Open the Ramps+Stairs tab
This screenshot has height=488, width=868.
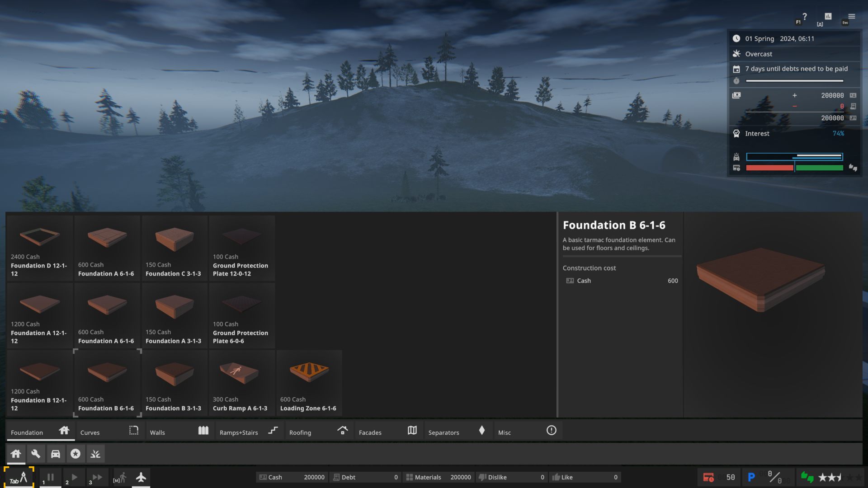coord(249,431)
